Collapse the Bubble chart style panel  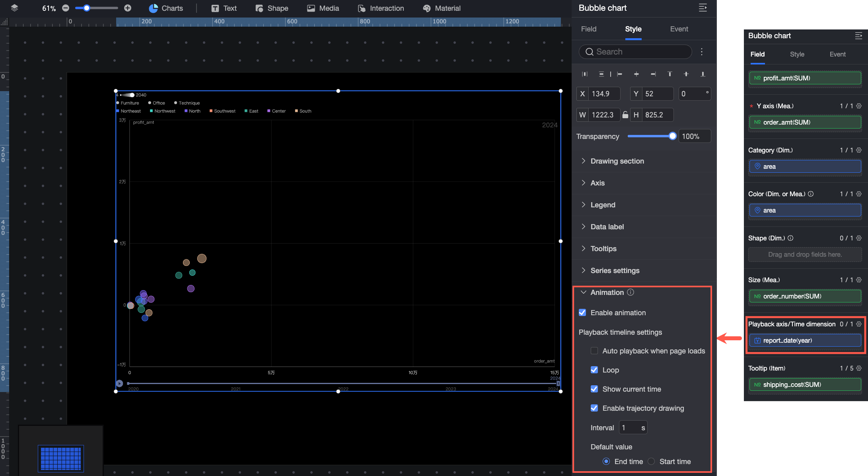pos(703,8)
